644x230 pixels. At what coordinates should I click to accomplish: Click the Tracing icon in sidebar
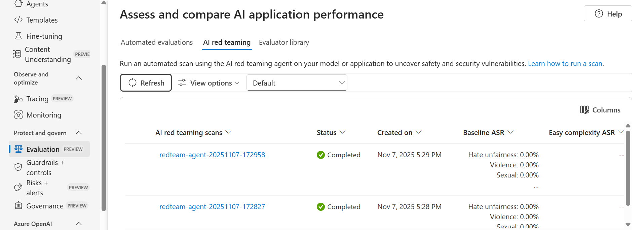pos(18,99)
